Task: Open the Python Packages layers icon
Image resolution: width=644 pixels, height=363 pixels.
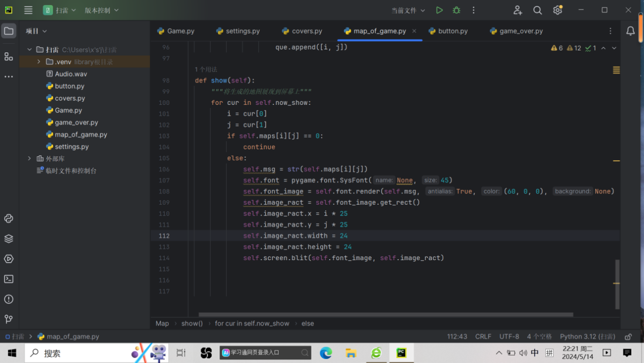Action: click(x=9, y=238)
